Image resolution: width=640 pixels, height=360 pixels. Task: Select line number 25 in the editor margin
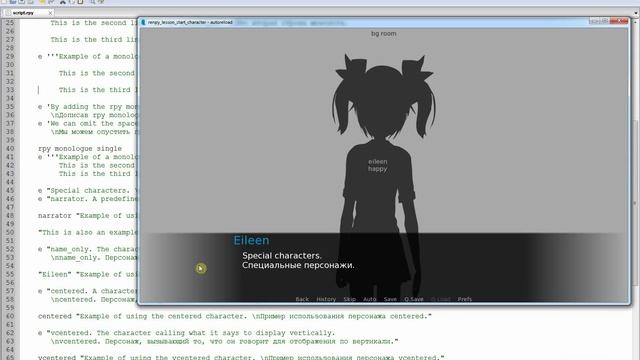click(x=10, y=23)
